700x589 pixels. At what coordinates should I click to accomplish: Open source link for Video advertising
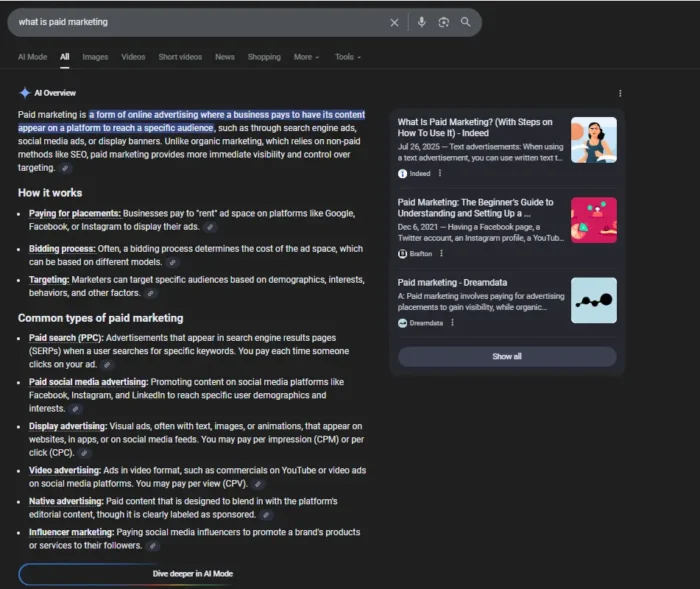pyautogui.click(x=258, y=484)
